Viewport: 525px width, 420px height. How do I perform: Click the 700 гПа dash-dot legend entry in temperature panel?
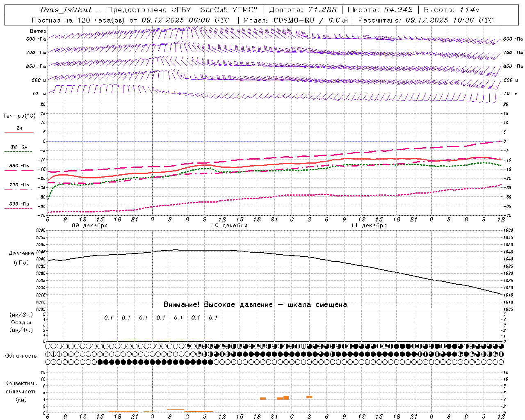19,187
